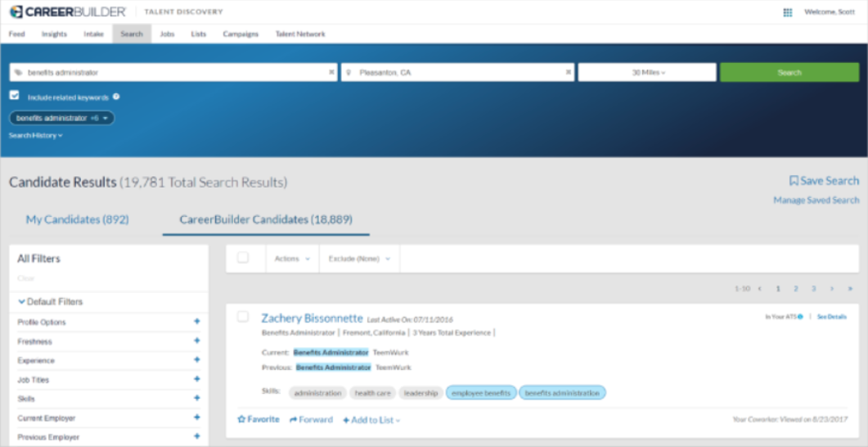Select the Zachery Bissonnette candidate checkbox
Viewport: 868px width, 447px height.
242,316
